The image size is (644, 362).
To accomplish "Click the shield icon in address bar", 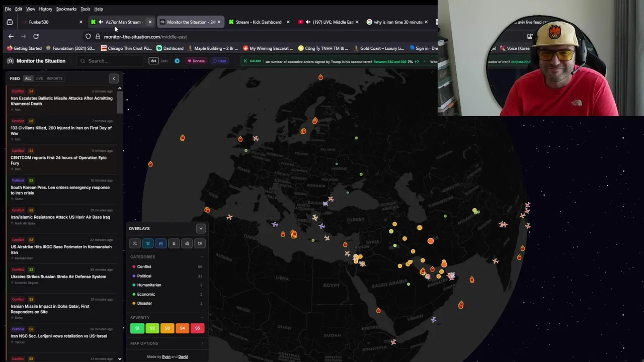I will [88, 37].
